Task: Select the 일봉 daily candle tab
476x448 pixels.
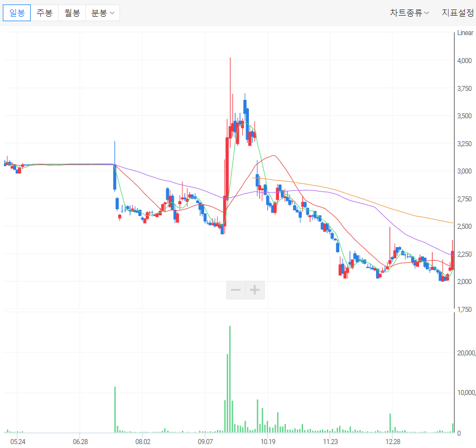Action: (17, 13)
